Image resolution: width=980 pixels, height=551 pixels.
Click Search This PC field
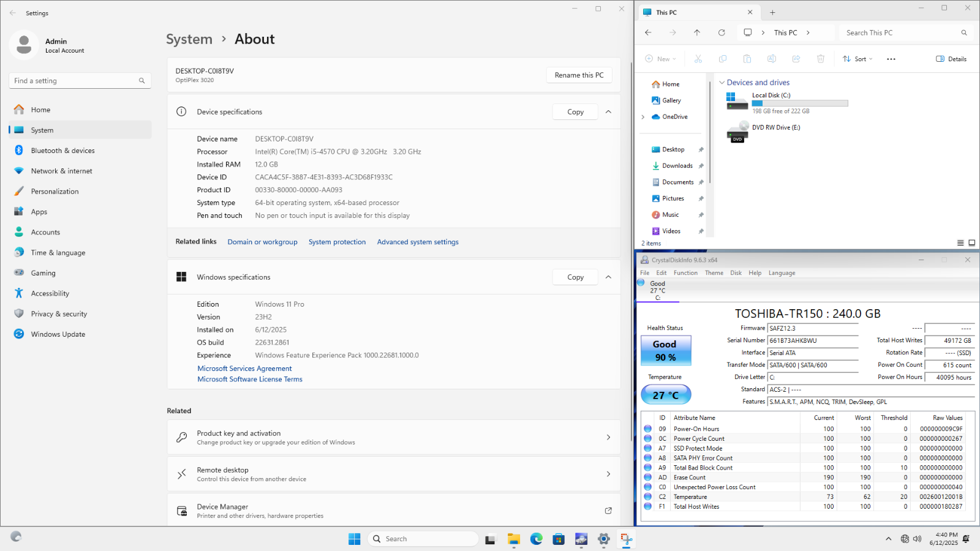[x=905, y=32]
